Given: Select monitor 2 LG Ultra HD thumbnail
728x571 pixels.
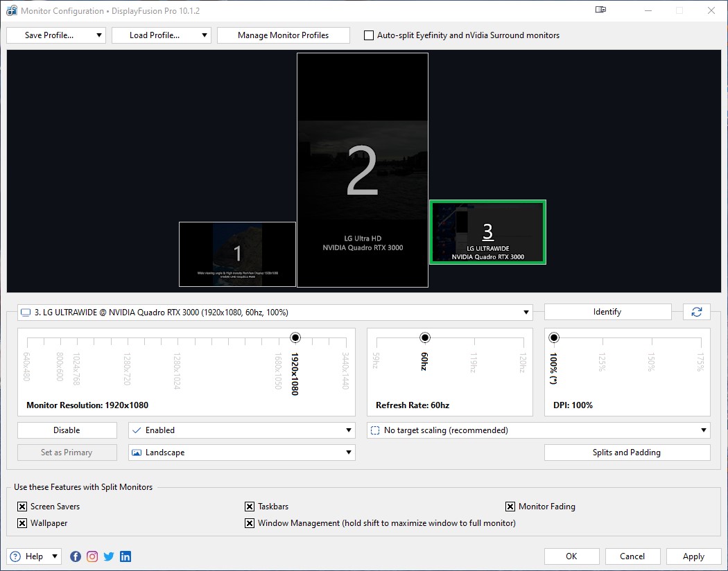Looking at the screenshot, I should coord(362,170).
